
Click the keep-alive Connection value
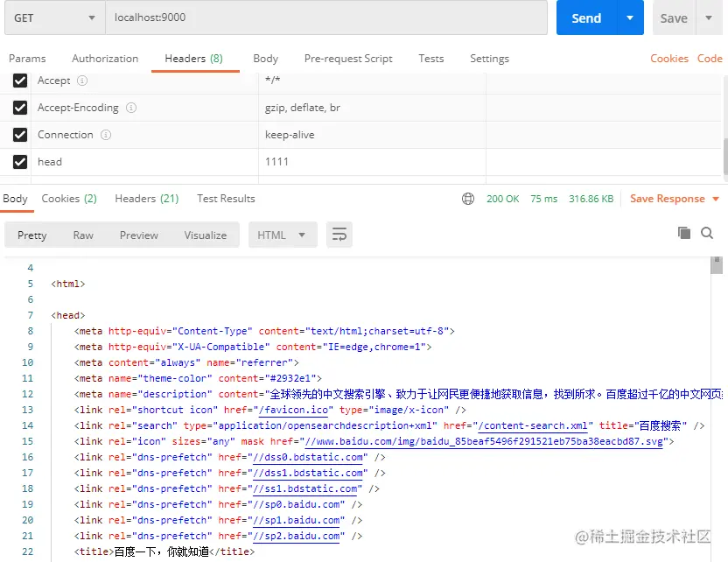click(290, 135)
